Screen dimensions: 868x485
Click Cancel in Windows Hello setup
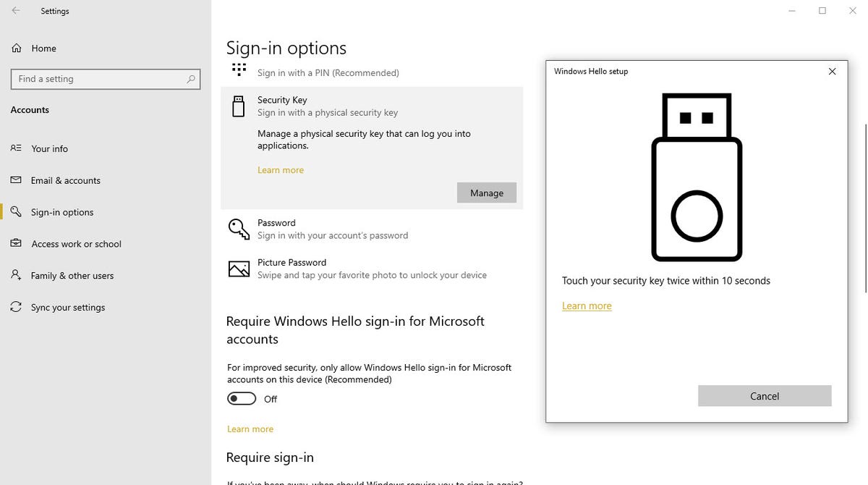pyautogui.click(x=765, y=396)
